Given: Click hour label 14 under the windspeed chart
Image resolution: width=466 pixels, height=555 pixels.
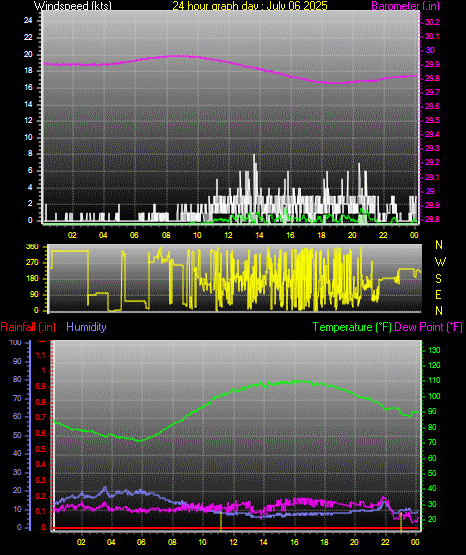Looking at the screenshot, I should coord(259,235).
